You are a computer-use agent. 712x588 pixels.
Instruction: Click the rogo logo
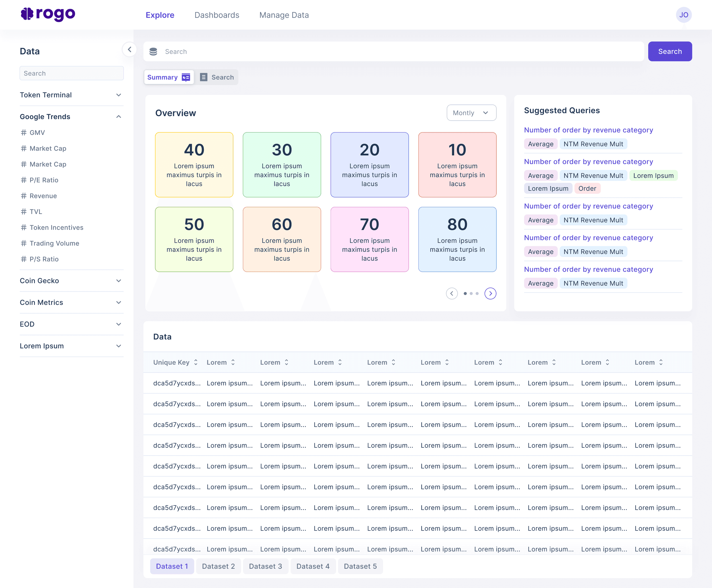48,14
